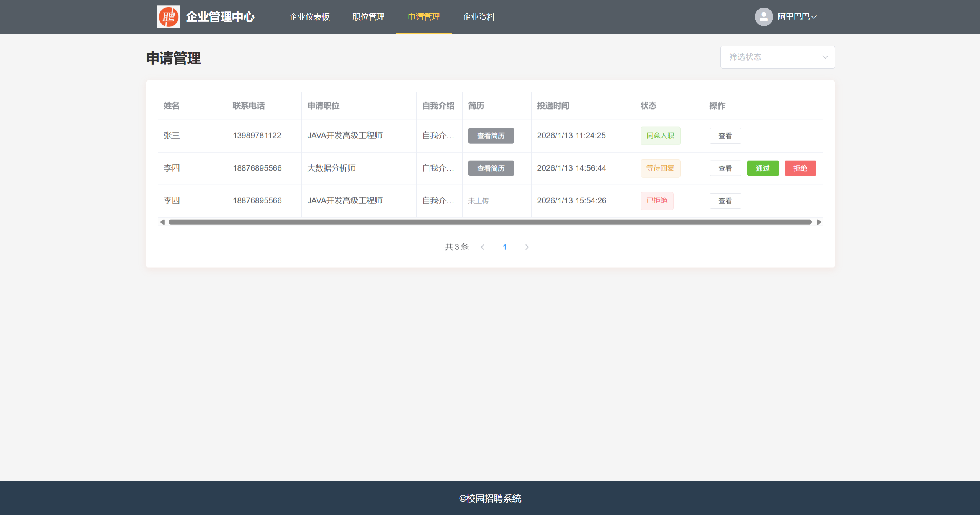Image resolution: width=980 pixels, height=515 pixels.
Task: Click 查看简历 for 大数据分析师 application
Action: coord(491,168)
